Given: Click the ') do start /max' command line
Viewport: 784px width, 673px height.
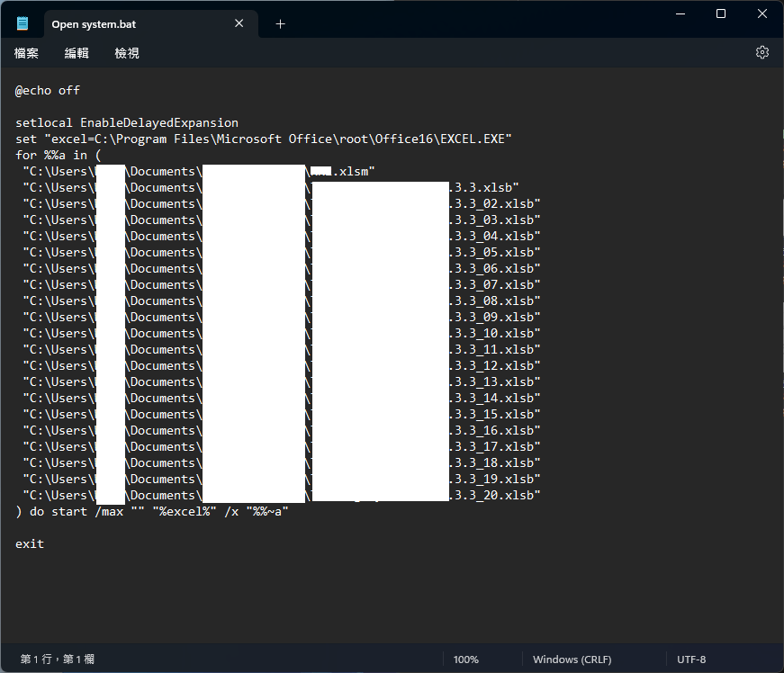Looking at the screenshot, I should [x=152, y=512].
